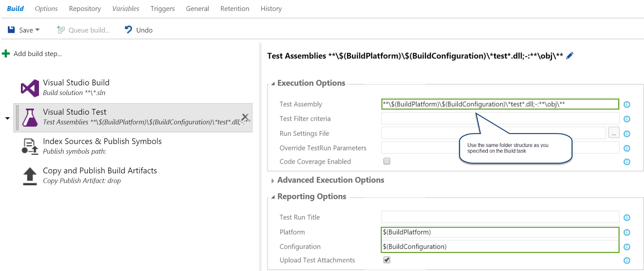Open the Save dropdown menu
644x271 pixels.
pos(37,30)
